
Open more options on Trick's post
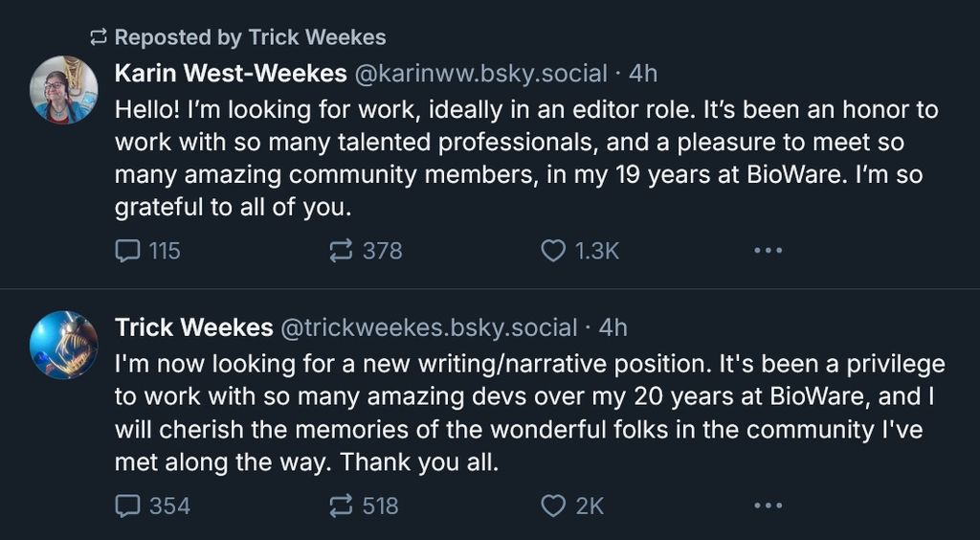[768, 506]
